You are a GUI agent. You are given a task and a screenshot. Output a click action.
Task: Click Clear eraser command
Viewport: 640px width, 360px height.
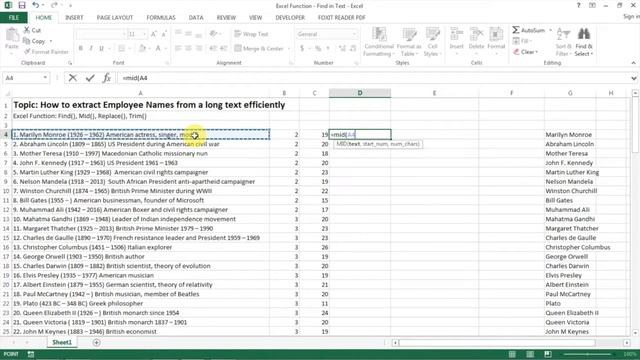(526, 52)
